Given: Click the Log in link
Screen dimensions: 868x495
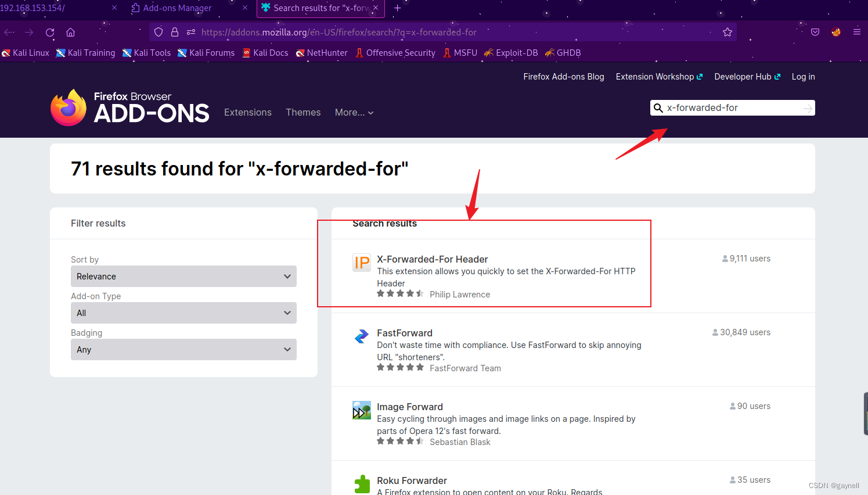Looking at the screenshot, I should (x=803, y=77).
